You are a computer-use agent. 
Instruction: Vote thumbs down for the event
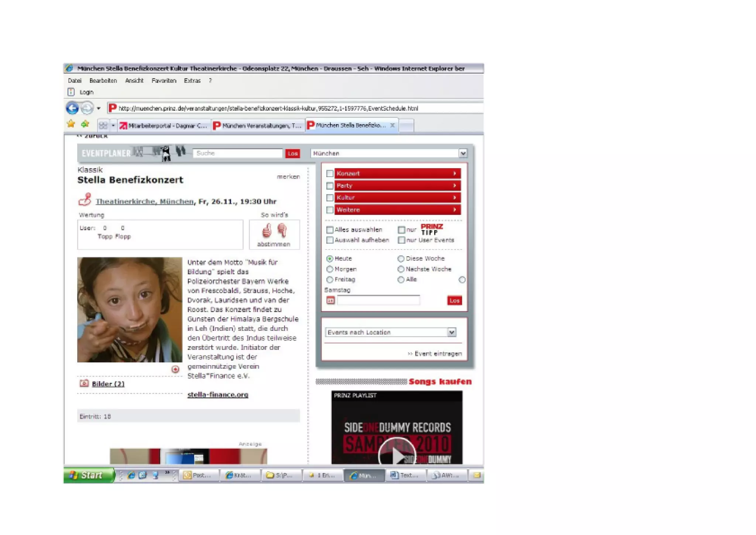[x=282, y=230]
